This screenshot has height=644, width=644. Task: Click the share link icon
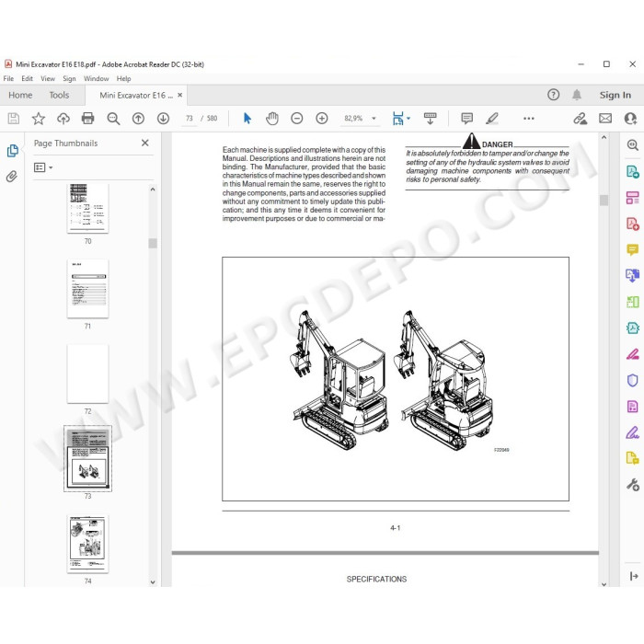coord(580,119)
